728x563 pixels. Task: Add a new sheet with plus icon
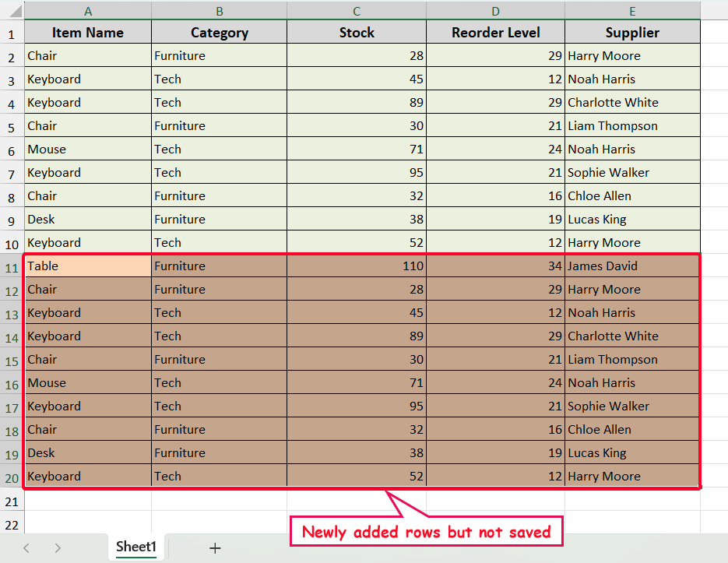click(x=215, y=548)
